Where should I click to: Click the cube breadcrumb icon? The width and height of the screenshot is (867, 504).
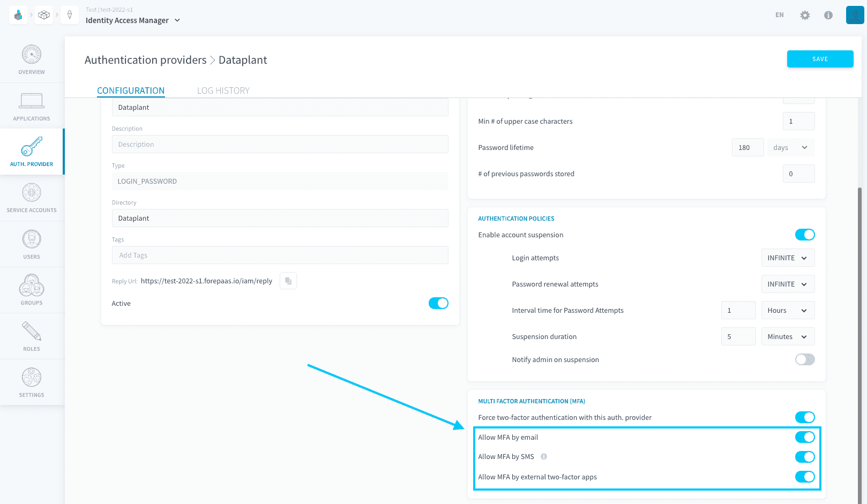point(44,15)
